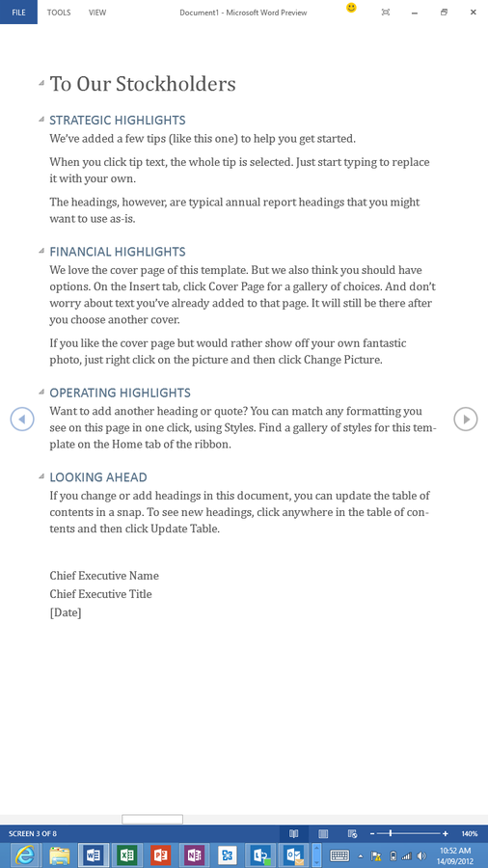Collapse the To Our Stockholders title
488x868 pixels.
coord(41,83)
